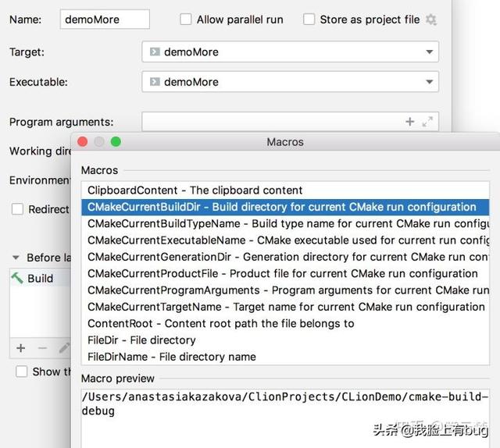
Task: Click the gear icon beside Store as project file
Action: (431, 20)
